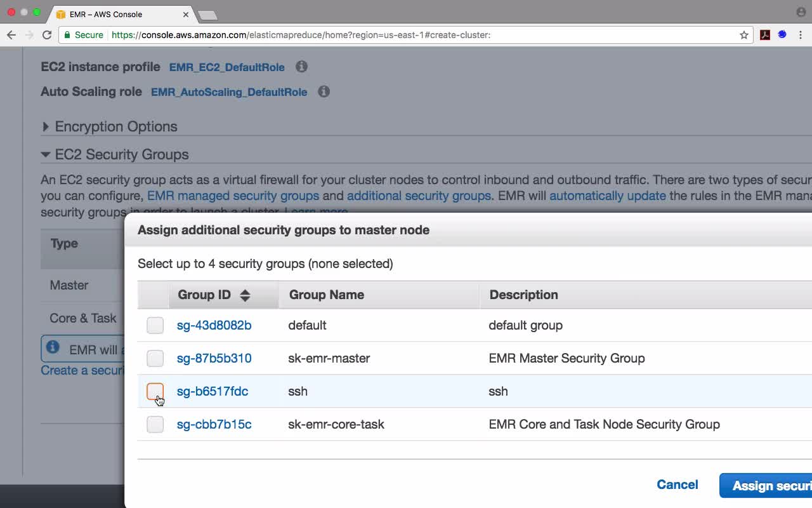Enable the sk-emr-core-task group checkbox
Screen dimensions: 812x508
(155, 424)
